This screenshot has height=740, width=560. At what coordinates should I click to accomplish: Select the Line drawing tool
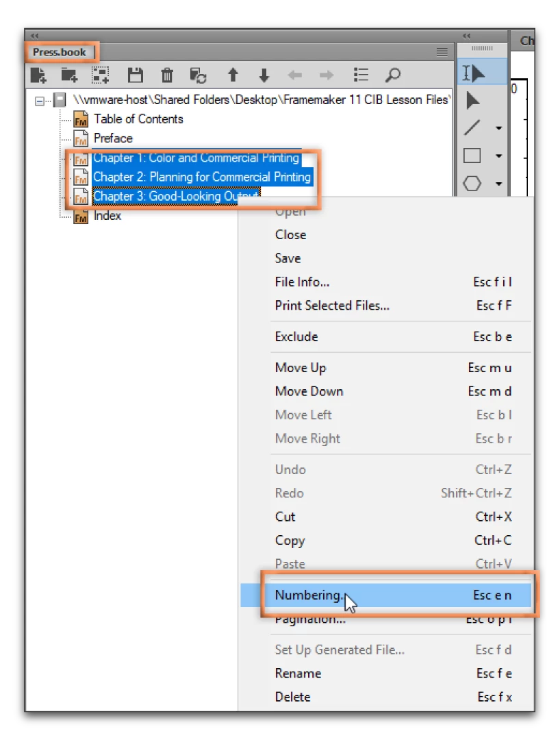(x=472, y=127)
